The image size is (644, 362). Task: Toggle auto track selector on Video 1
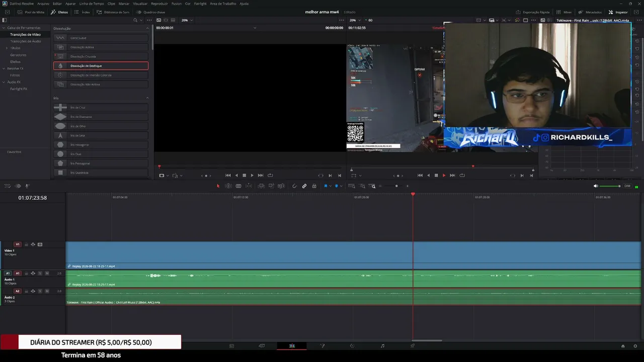coord(33,244)
